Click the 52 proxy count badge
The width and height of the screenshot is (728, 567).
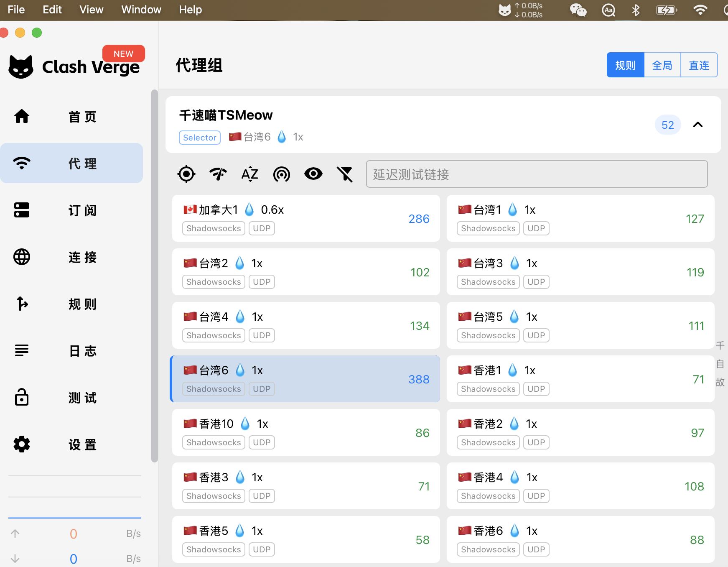pos(667,125)
